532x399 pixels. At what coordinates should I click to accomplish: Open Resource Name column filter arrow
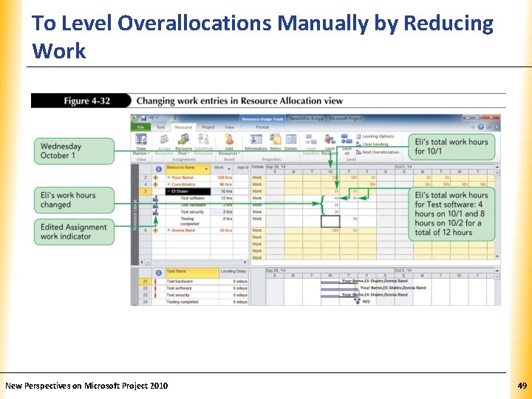206,169
